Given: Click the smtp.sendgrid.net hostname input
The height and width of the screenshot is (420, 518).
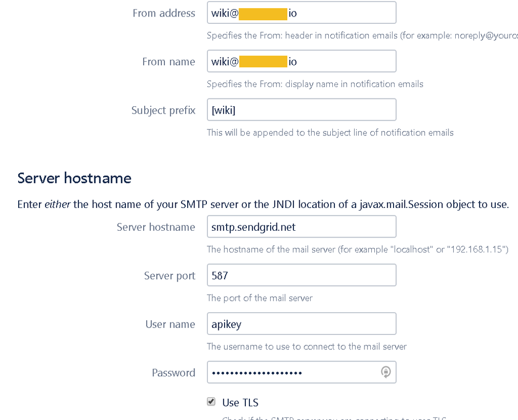Looking at the screenshot, I should coord(302,227).
